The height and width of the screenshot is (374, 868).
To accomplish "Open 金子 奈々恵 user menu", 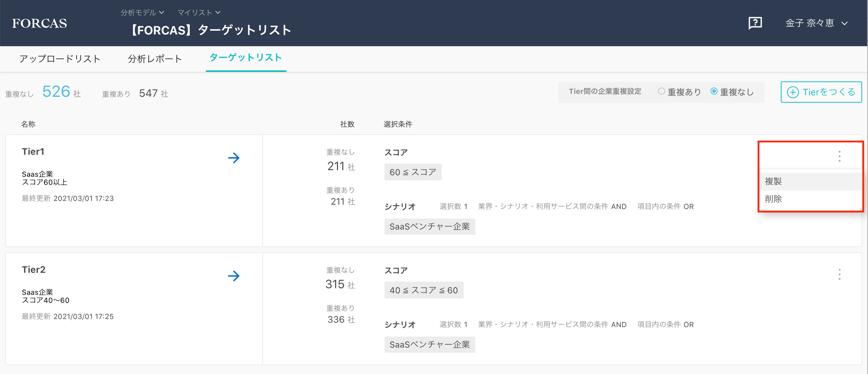I will click(816, 23).
